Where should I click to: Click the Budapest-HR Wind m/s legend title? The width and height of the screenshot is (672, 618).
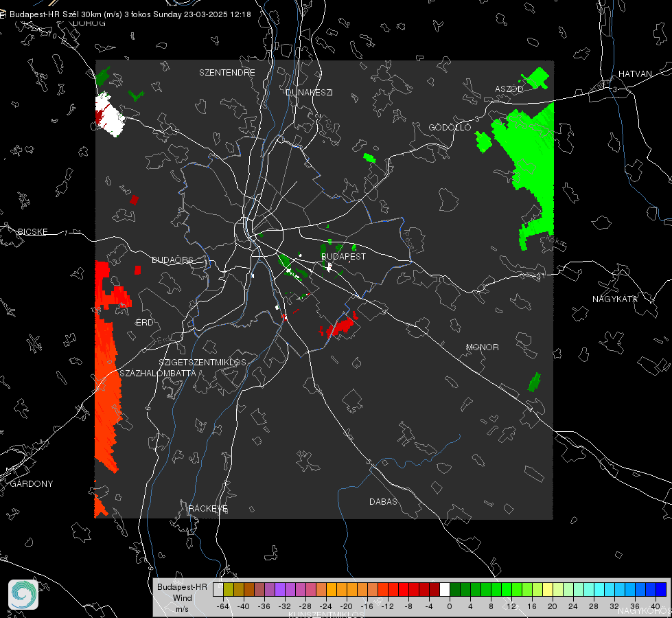tap(182, 597)
